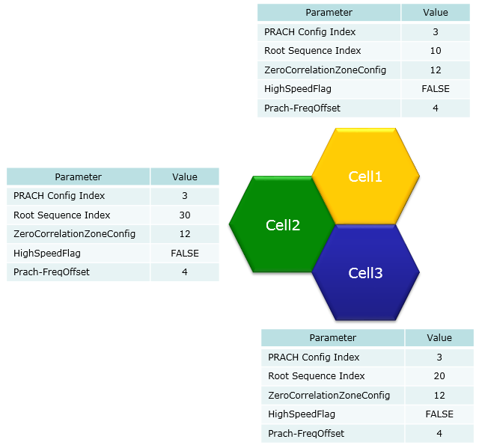The height and width of the screenshot is (448, 479).
Task: Click FALSE value in Cell2's table
Action: 185,254
